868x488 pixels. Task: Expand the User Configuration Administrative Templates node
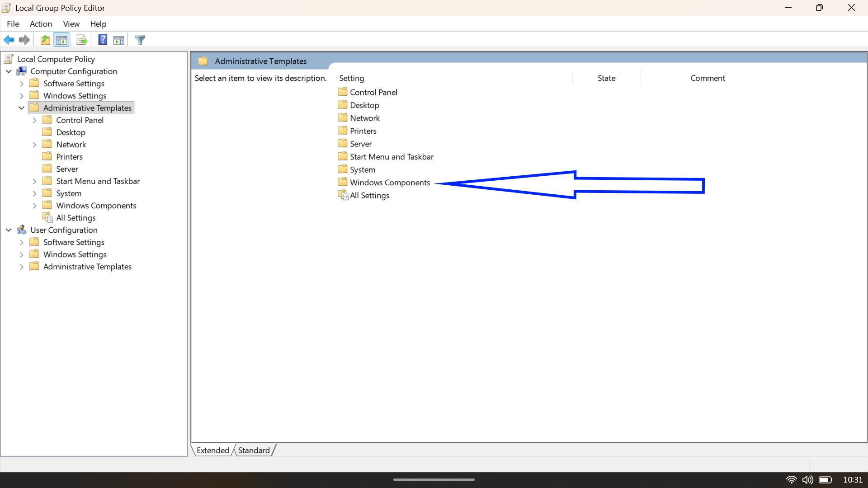pyautogui.click(x=21, y=267)
